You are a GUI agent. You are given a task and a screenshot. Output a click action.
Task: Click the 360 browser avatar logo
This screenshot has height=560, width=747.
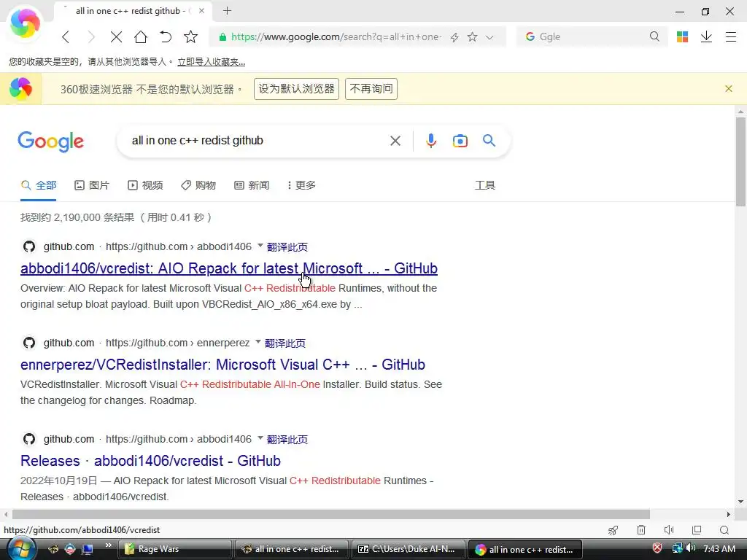coord(25,23)
